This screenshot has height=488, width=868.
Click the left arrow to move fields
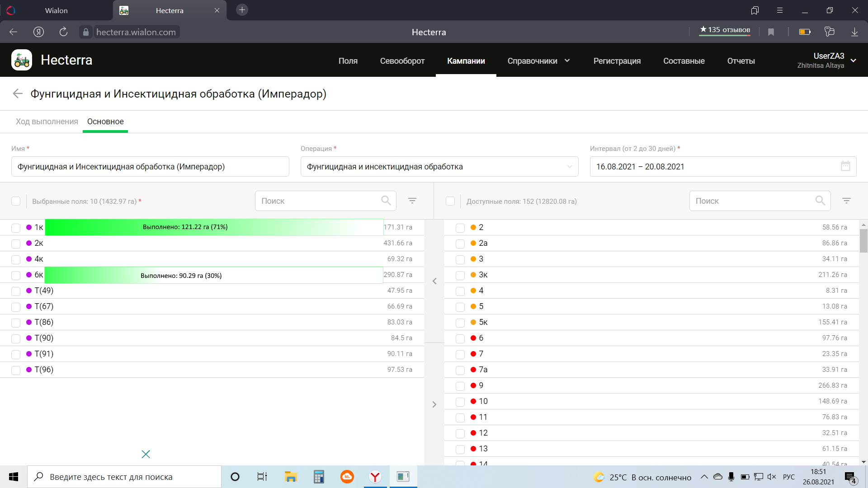(x=434, y=281)
